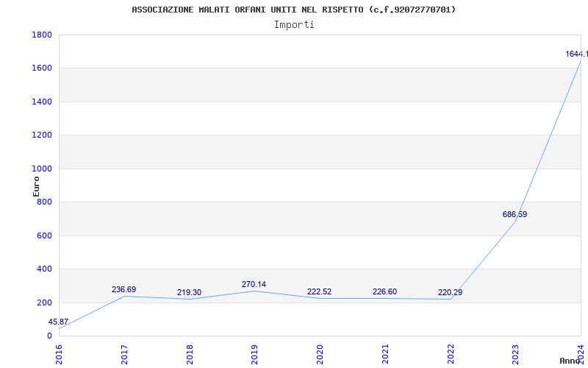Select the 1200 y-axis tick label

42,135
